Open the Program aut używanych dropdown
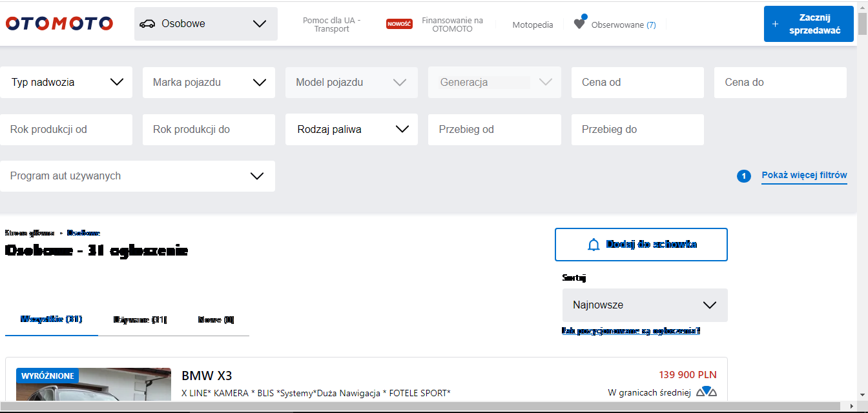Viewport: 868px width, 413px height. point(138,176)
